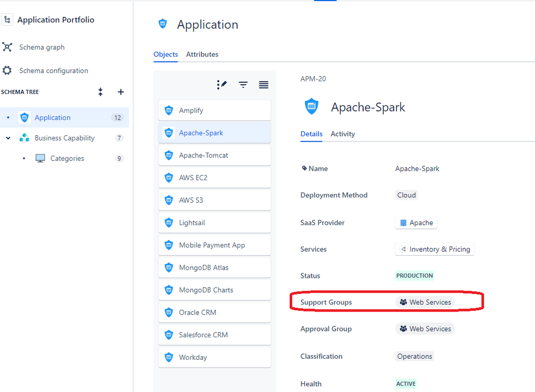Collapse all in schema tree
This screenshot has height=392, width=535.
click(100, 92)
